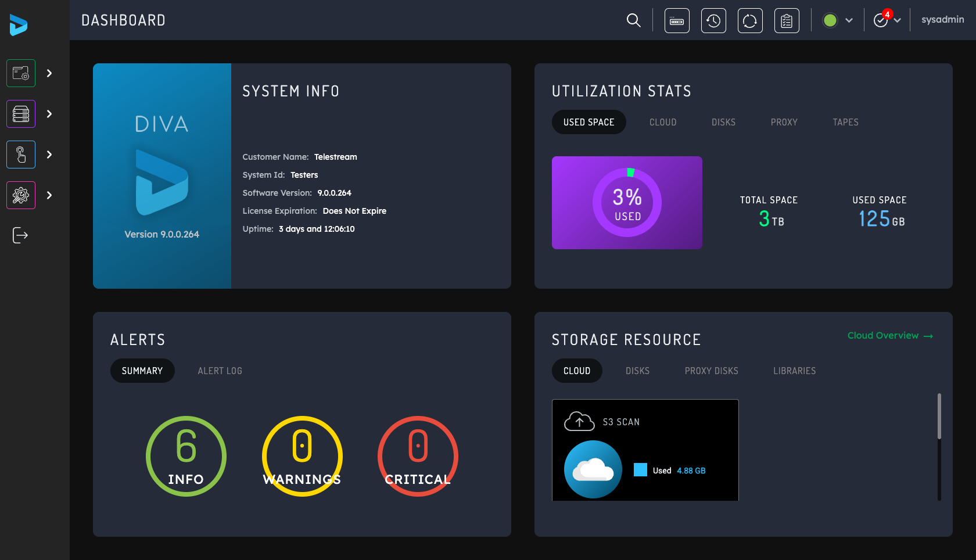Click the large DIVA logo tile
The height and width of the screenshot is (560, 976).
[x=162, y=176]
